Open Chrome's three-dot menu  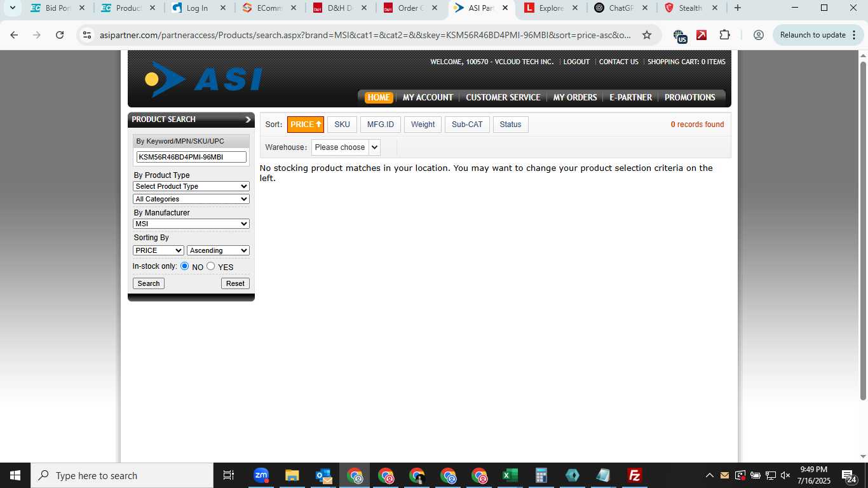856,35
